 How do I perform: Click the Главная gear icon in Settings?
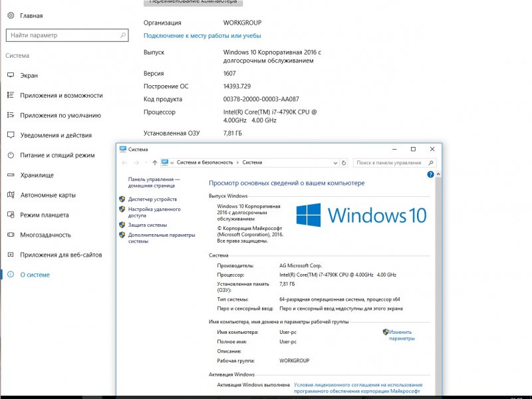(x=11, y=15)
